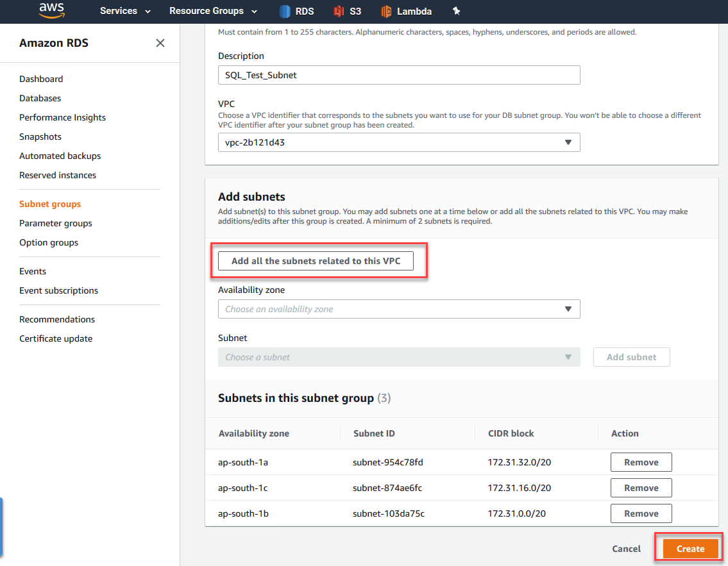Go to Databases in the sidebar
This screenshot has height=566, width=728.
coord(40,98)
